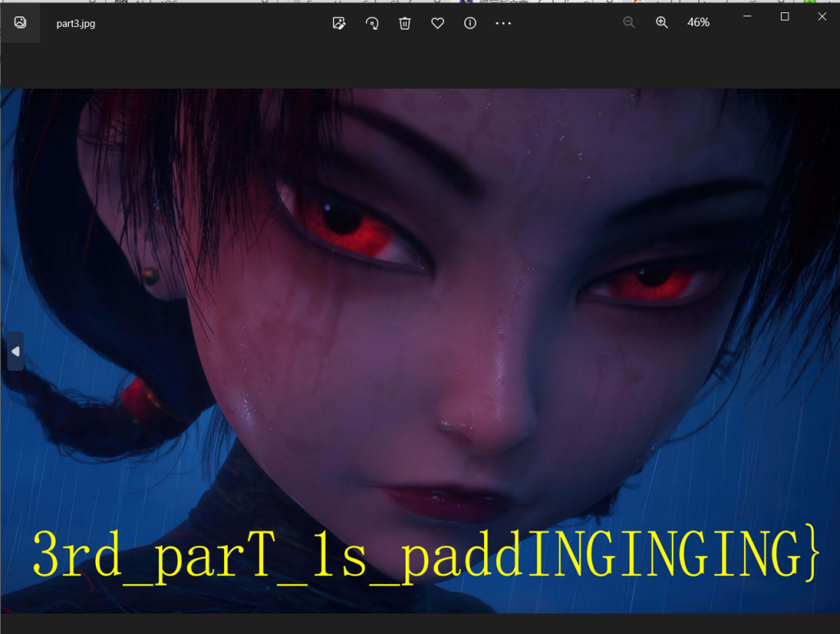This screenshot has width=840, height=634.
Task: Maximize the Photos window
Action: pos(785,16)
